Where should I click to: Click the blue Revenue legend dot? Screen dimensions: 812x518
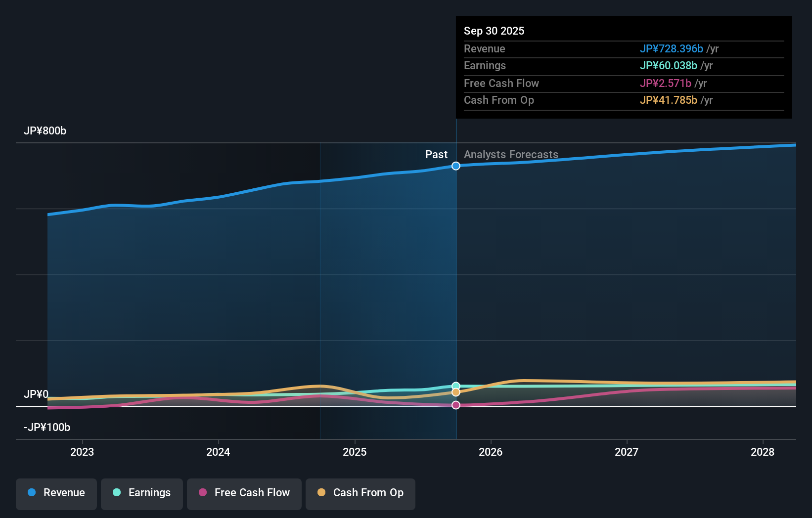[32, 493]
